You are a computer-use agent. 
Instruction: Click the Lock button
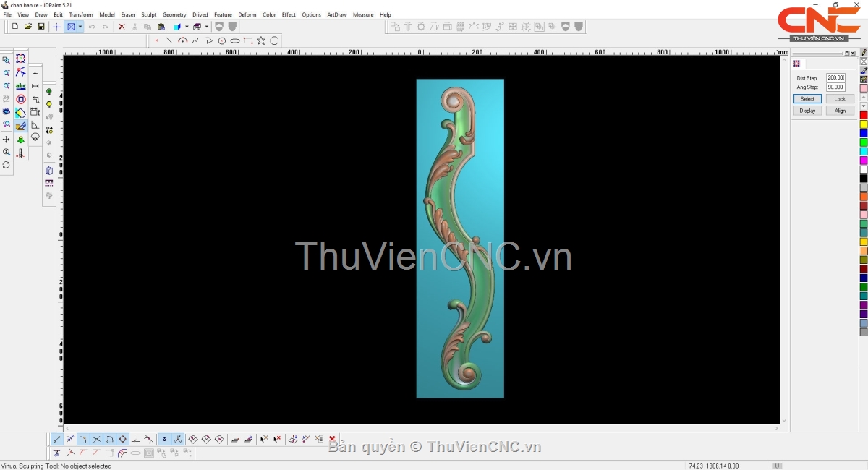pos(839,99)
